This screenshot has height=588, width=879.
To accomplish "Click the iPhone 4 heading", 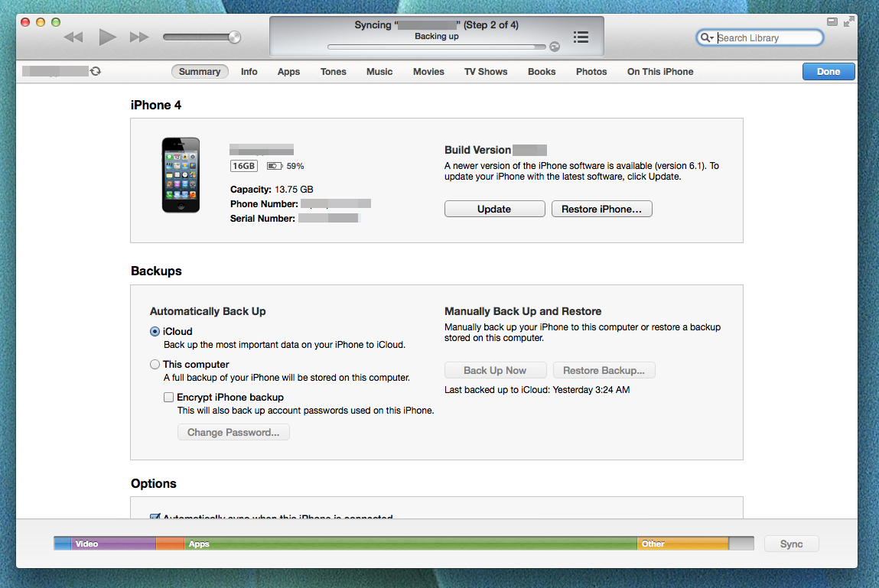I will coord(156,106).
